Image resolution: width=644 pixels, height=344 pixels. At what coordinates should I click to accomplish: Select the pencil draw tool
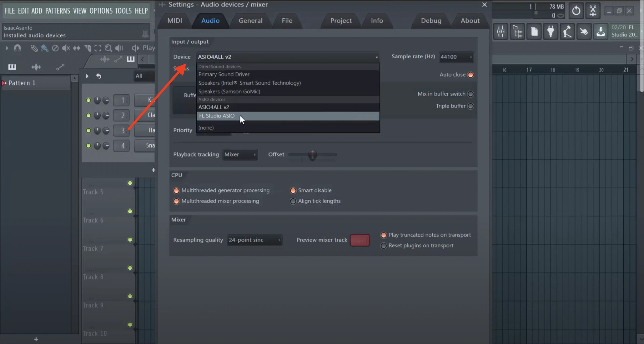point(34,48)
